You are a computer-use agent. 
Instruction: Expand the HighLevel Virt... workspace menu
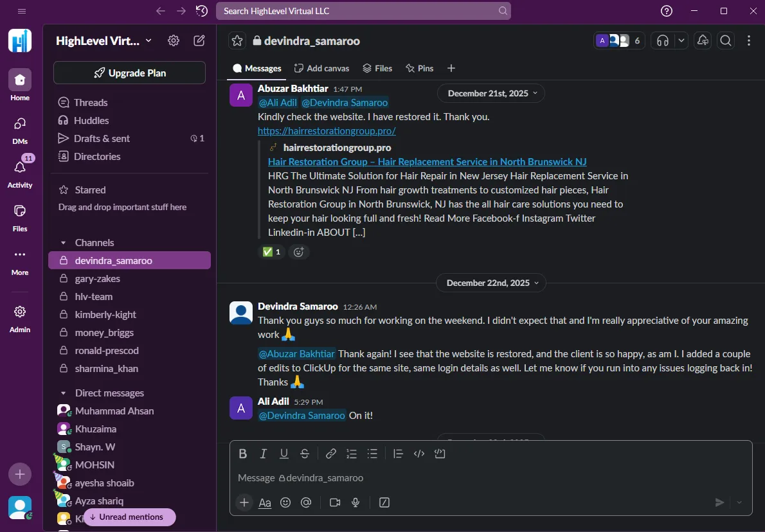[104, 41]
